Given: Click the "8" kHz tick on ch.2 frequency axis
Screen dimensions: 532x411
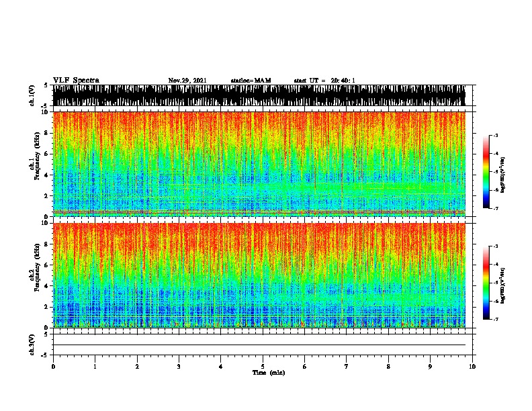Looking at the screenshot, I should click(x=47, y=244).
